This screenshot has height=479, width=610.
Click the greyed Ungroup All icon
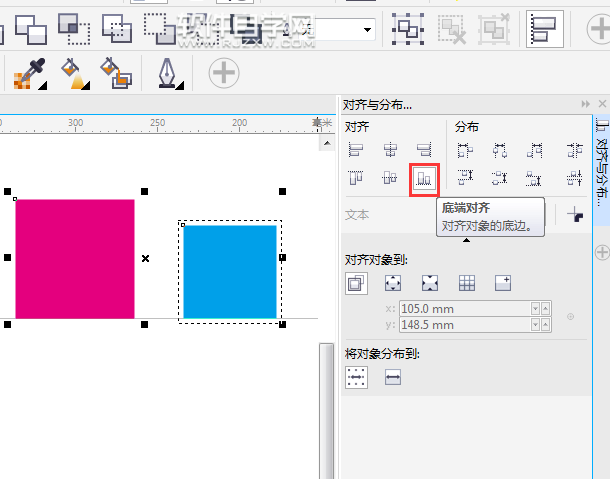pos(494,29)
